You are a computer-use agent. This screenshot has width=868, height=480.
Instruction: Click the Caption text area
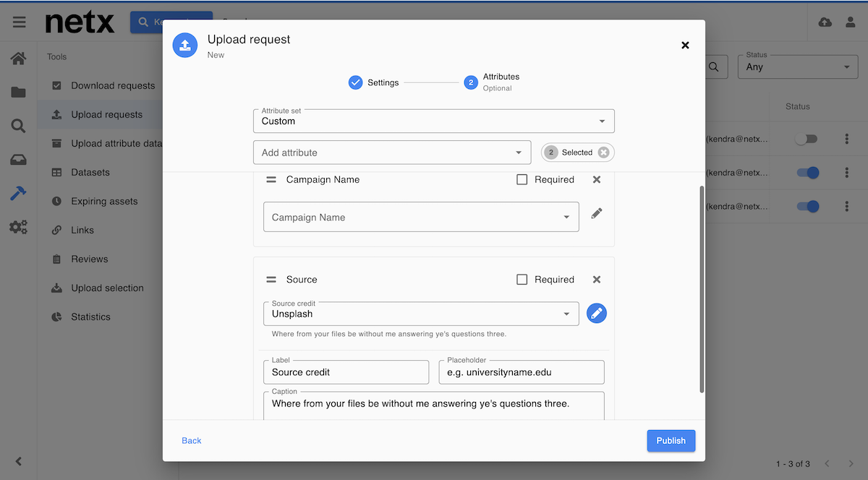click(x=434, y=406)
